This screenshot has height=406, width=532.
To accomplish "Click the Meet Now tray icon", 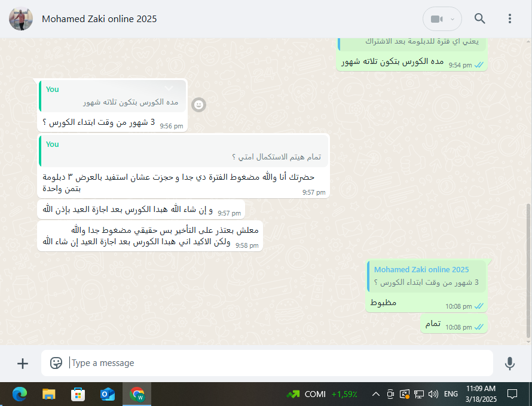I will (x=390, y=394).
